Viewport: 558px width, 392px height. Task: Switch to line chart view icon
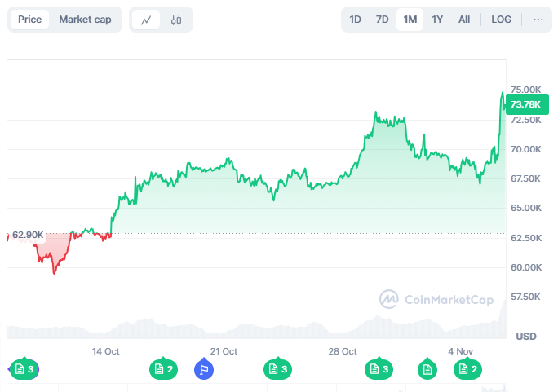click(x=146, y=20)
